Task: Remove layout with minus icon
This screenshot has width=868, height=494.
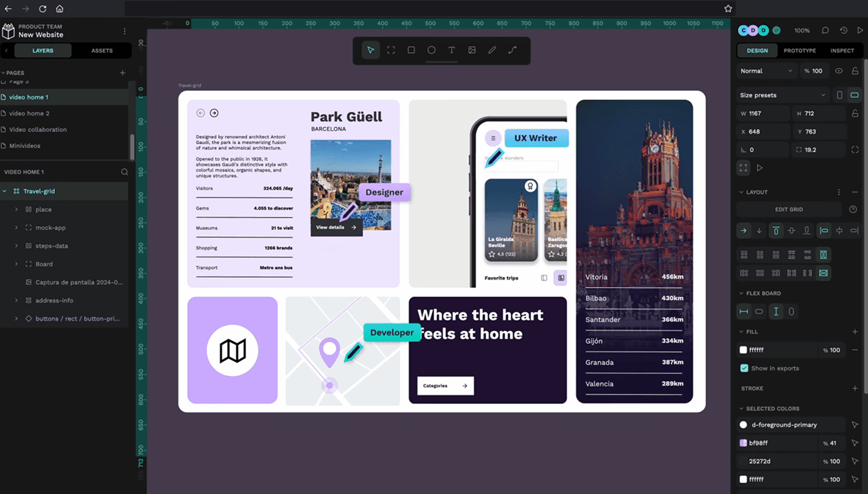Action: point(855,192)
